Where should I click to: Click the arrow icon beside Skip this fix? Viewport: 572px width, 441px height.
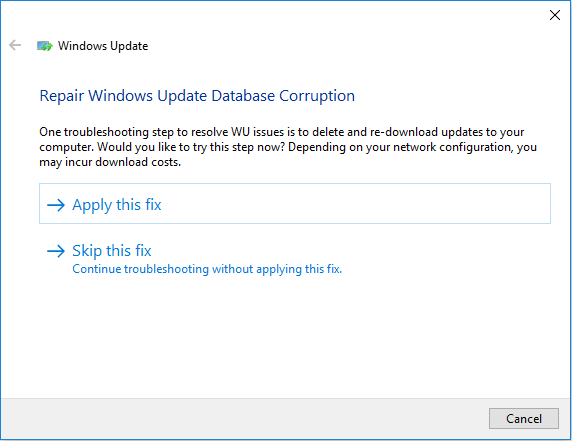[56, 251]
